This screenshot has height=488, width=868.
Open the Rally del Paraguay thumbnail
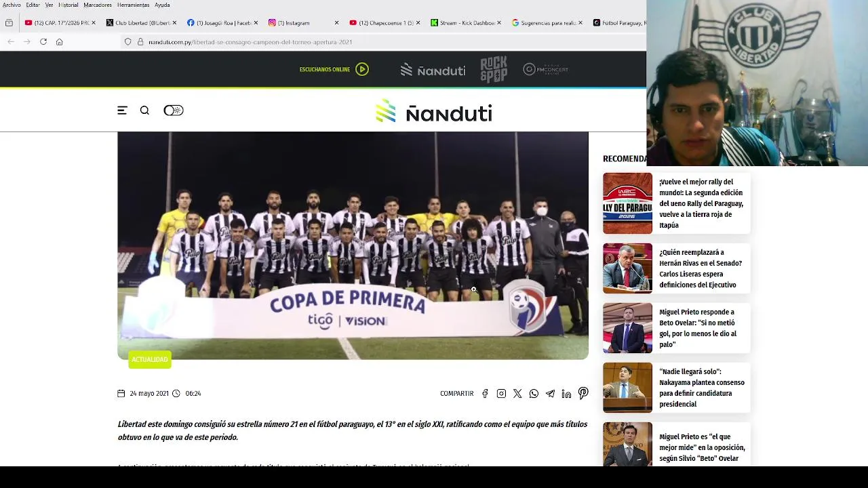[x=627, y=203]
